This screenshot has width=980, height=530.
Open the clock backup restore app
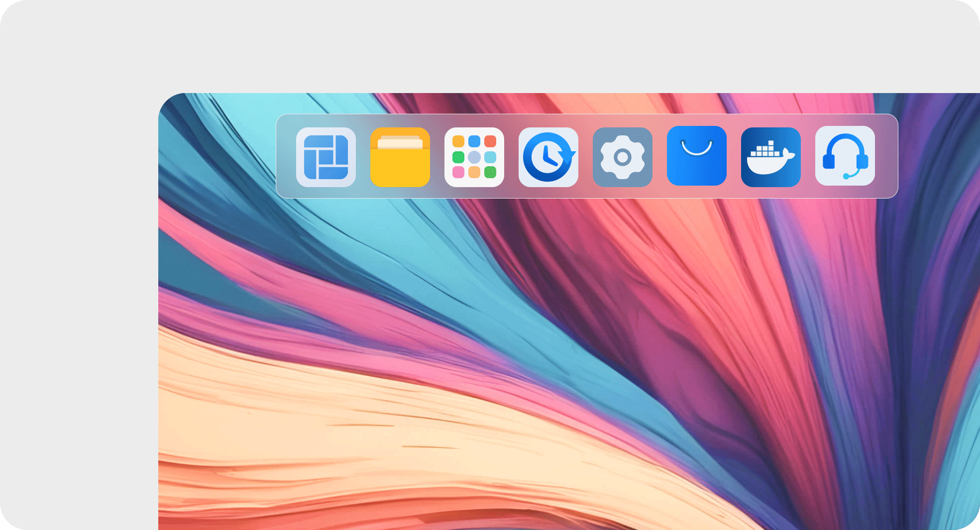click(x=548, y=157)
